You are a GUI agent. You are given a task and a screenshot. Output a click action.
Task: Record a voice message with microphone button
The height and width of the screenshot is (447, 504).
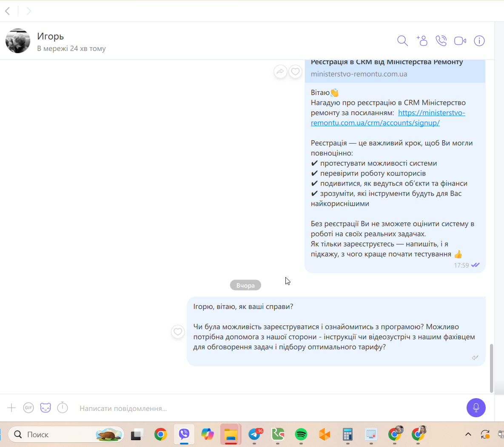pos(476,408)
